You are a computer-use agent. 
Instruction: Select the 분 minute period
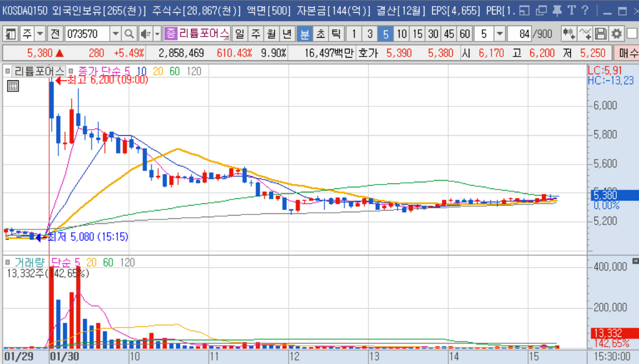tap(305, 34)
